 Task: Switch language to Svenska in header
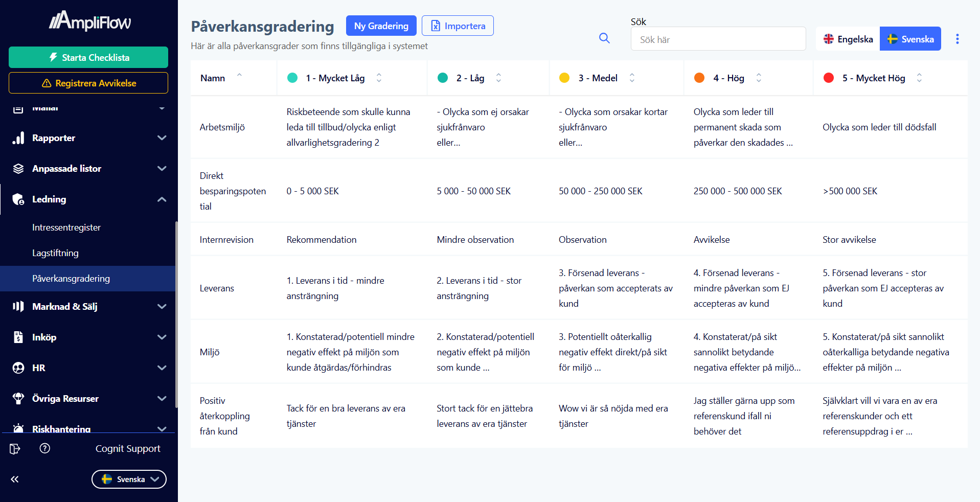pyautogui.click(x=910, y=39)
